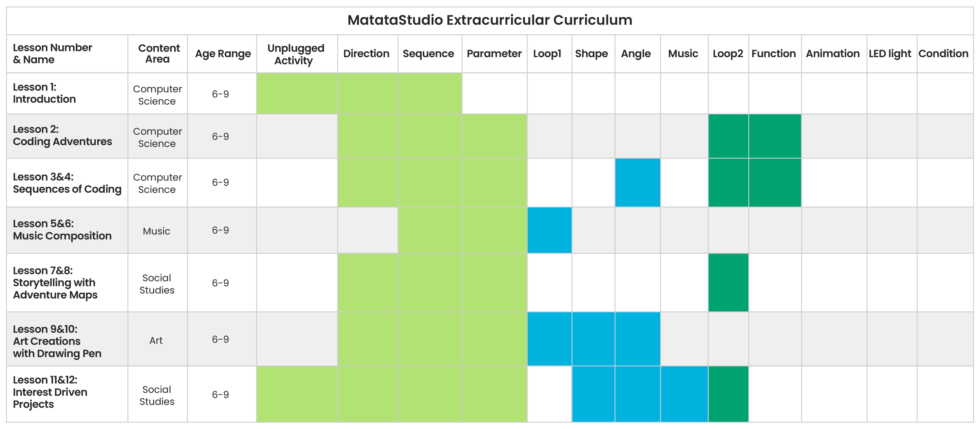Select the Condition column header

point(943,54)
